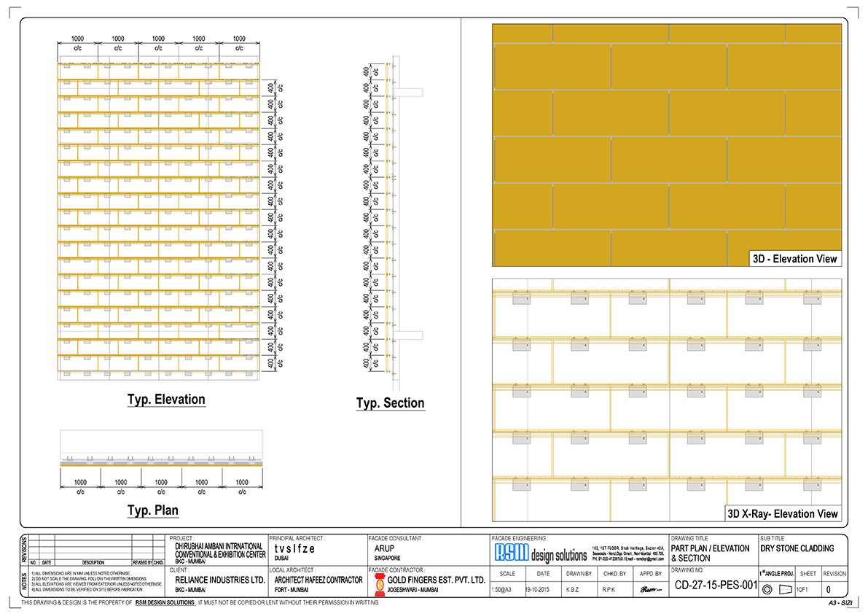Click the Typ. Section label
Viewport: 868px width, 614px height.
click(390, 403)
